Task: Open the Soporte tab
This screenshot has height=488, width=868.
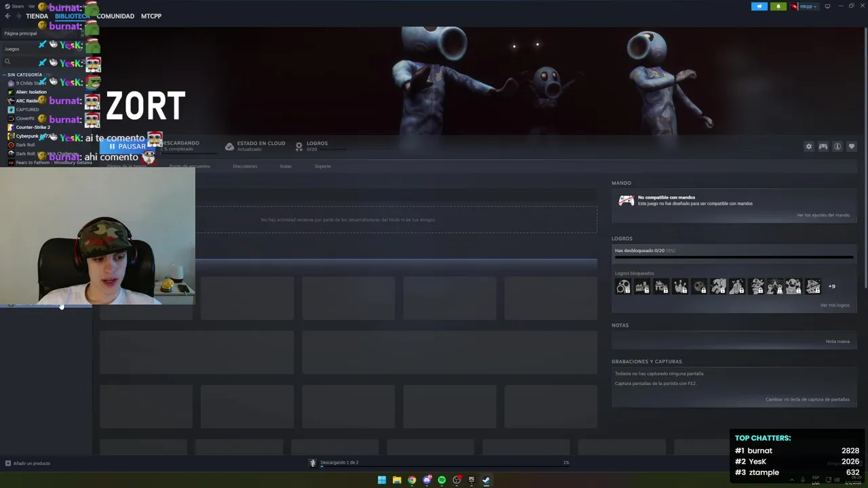Action: [323, 166]
